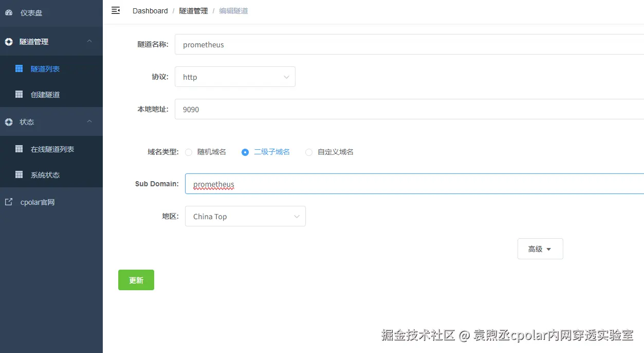The height and width of the screenshot is (353, 644).
Task: Select the 随机域名 radio option
Action: point(189,152)
